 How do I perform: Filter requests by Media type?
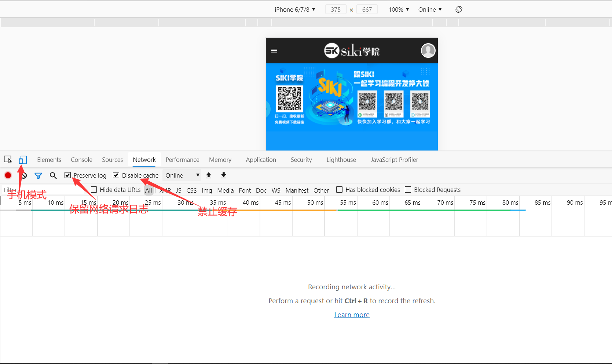pos(226,190)
